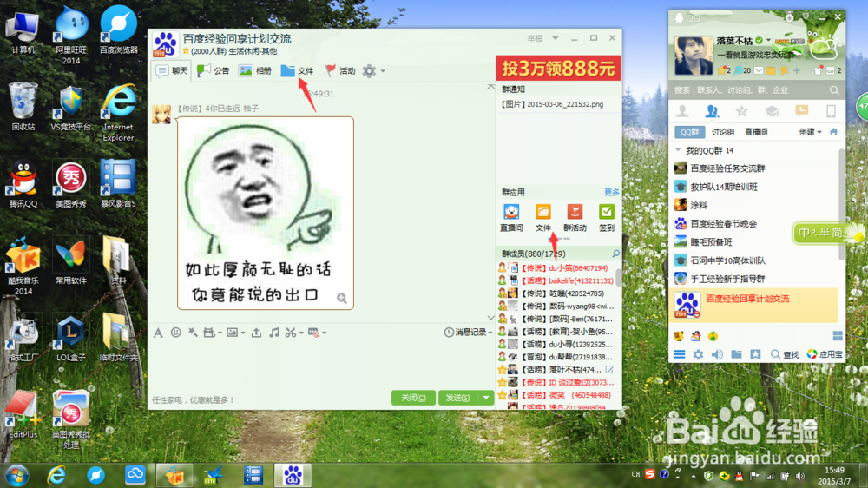Switch to recent conversations tab in QQ panel
Viewport: 868px width, 488px height.
801,111
